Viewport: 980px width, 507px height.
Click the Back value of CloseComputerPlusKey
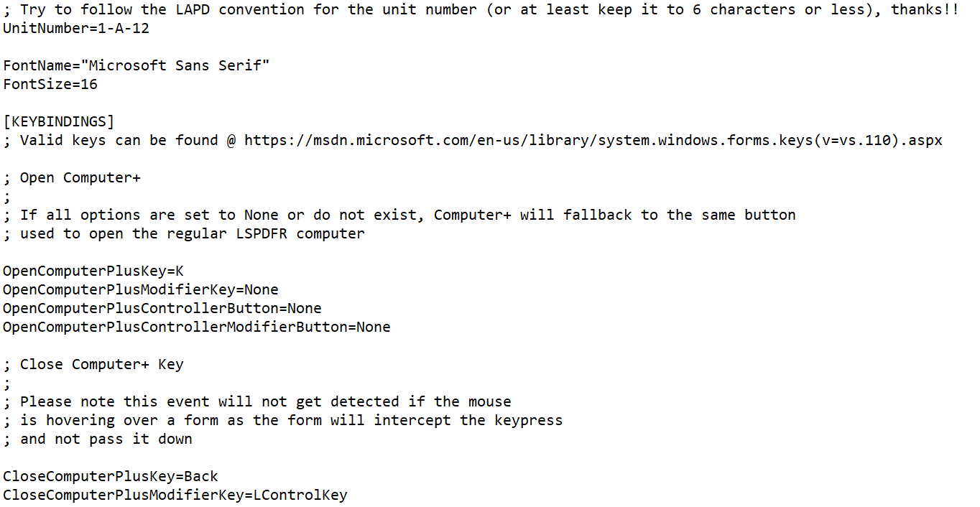tap(201, 476)
